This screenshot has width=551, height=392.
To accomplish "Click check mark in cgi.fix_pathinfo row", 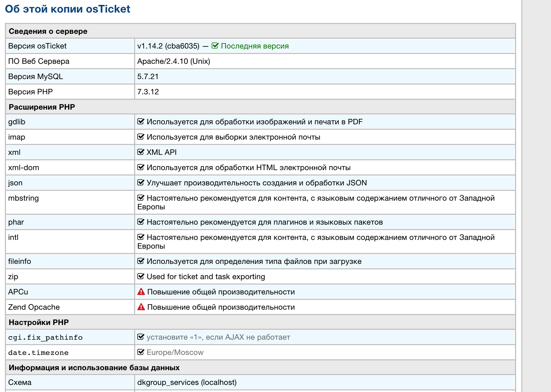I will pyautogui.click(x=141, y=337).
